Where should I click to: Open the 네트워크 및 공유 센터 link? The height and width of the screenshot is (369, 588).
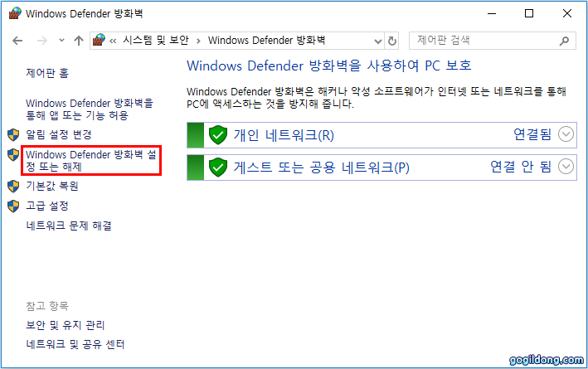point(75,344)
